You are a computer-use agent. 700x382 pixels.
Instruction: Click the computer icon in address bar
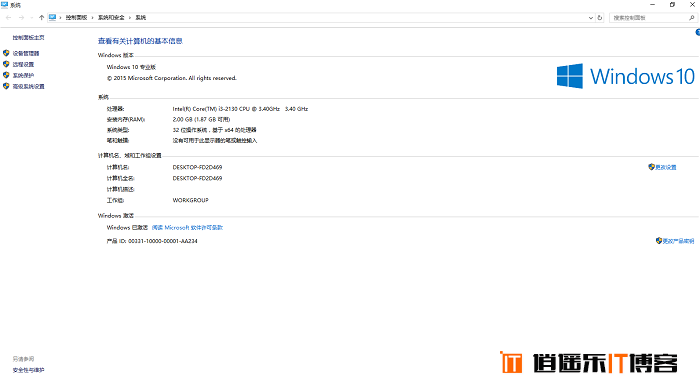[x=52, y=17]
